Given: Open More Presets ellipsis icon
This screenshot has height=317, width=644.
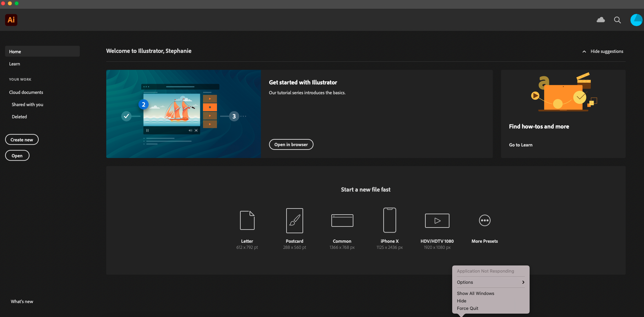Looking at the screenshot, I should coord(485,220).
